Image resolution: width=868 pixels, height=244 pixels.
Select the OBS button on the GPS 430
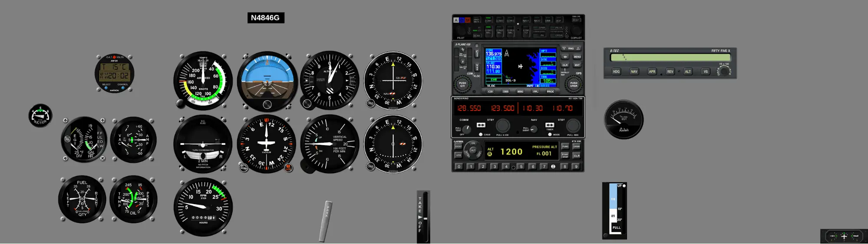(505, 91)
